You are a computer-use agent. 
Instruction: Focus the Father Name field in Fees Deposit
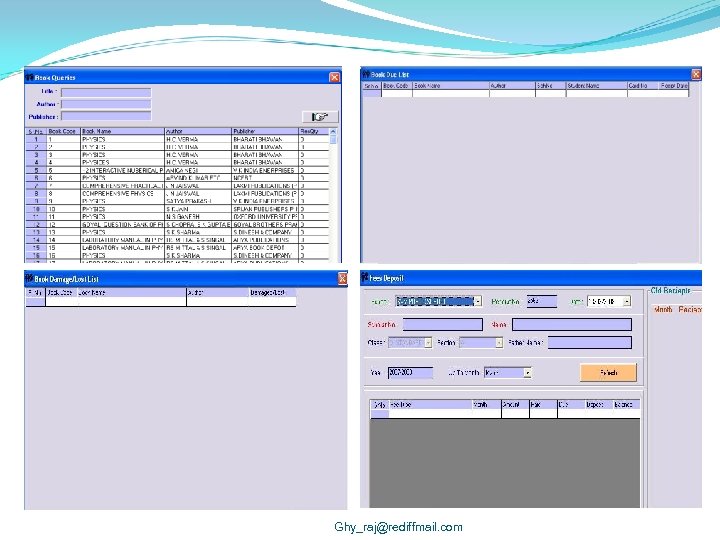(x=590, y=343)
